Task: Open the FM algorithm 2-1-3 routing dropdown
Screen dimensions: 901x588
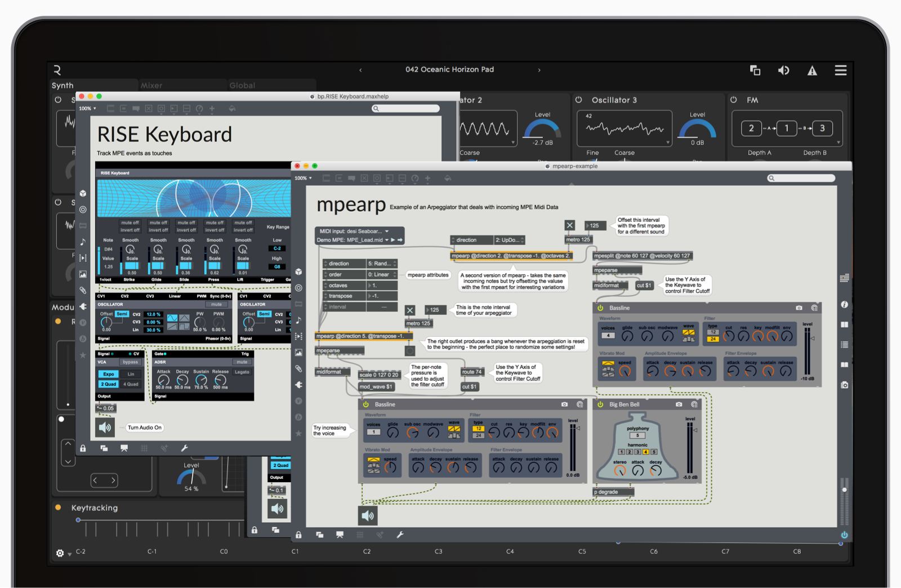Action: (787, 128)
